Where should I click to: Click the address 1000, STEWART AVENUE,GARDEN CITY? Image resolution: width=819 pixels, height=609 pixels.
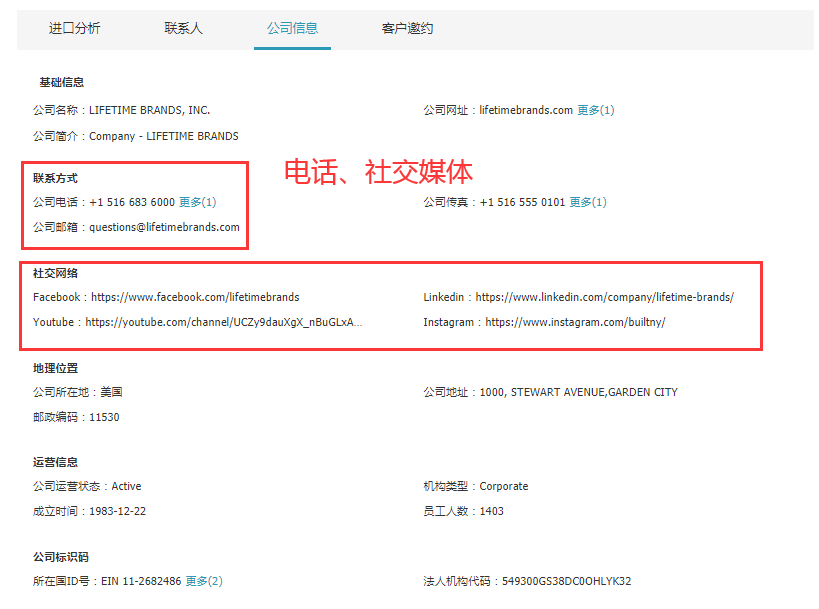coord(579,392)
